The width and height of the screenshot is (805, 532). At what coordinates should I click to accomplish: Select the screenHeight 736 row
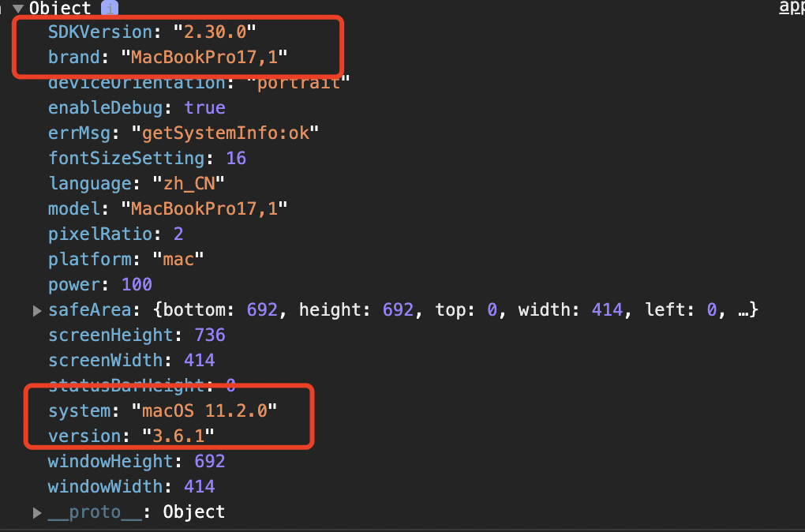(137, 335)
